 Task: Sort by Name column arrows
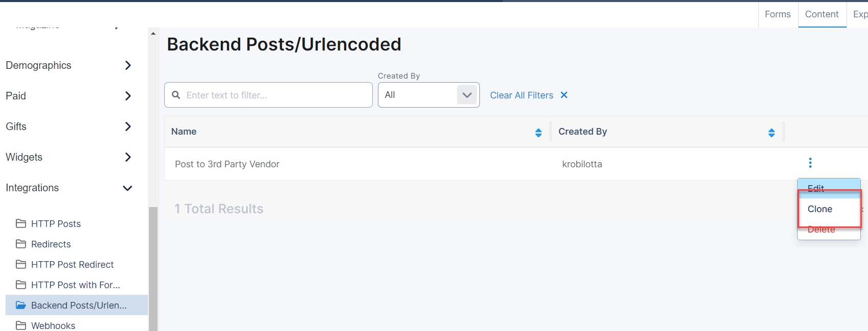pyautogui.click(x=538, y=133)
